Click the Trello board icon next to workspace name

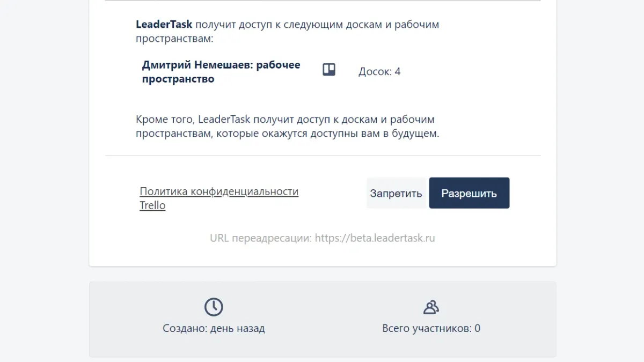328,69
